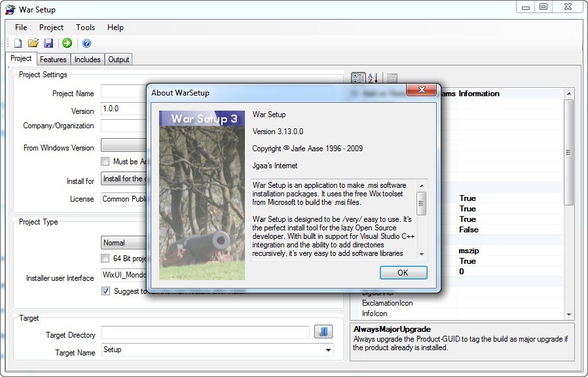Viewport: 588px width, 377px height.
Task: Expand the Target Name dropdown arrow
Action: click(x=328, y=350)
